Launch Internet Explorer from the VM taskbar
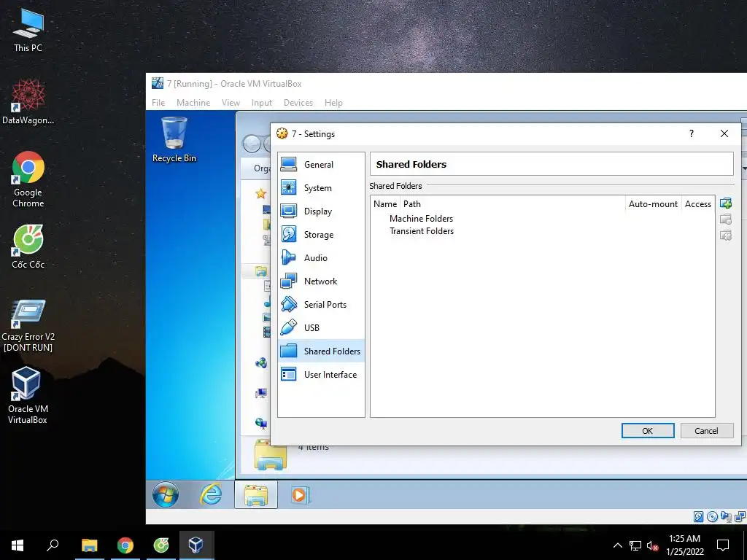 pos(211,494)
